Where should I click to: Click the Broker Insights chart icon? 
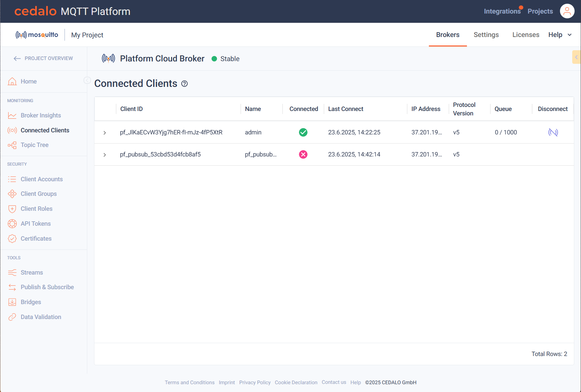click(x=12, y=115)
